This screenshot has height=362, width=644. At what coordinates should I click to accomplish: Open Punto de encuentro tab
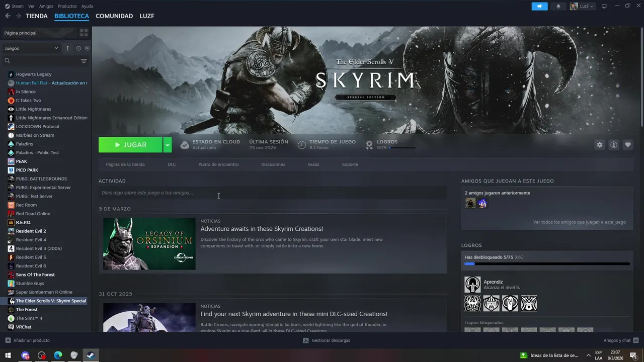click(x=218, y=164)
